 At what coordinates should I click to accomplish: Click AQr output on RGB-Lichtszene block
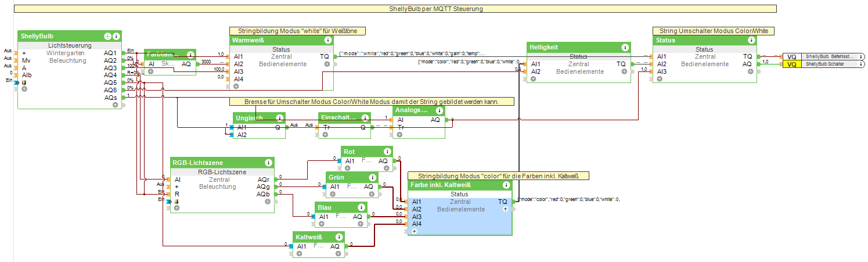pos(262,179)
